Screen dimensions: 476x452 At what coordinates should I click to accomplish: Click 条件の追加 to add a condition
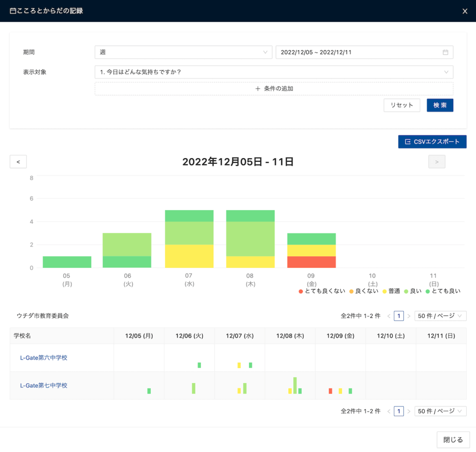point(274,89)
